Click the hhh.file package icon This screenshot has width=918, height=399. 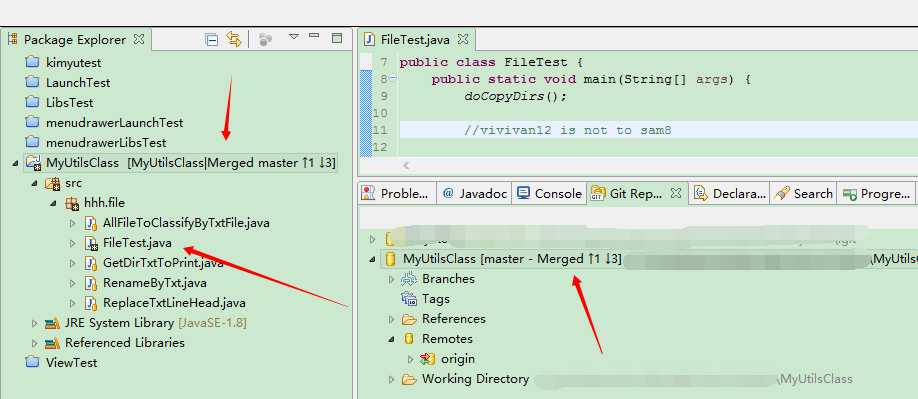[72, 204]
